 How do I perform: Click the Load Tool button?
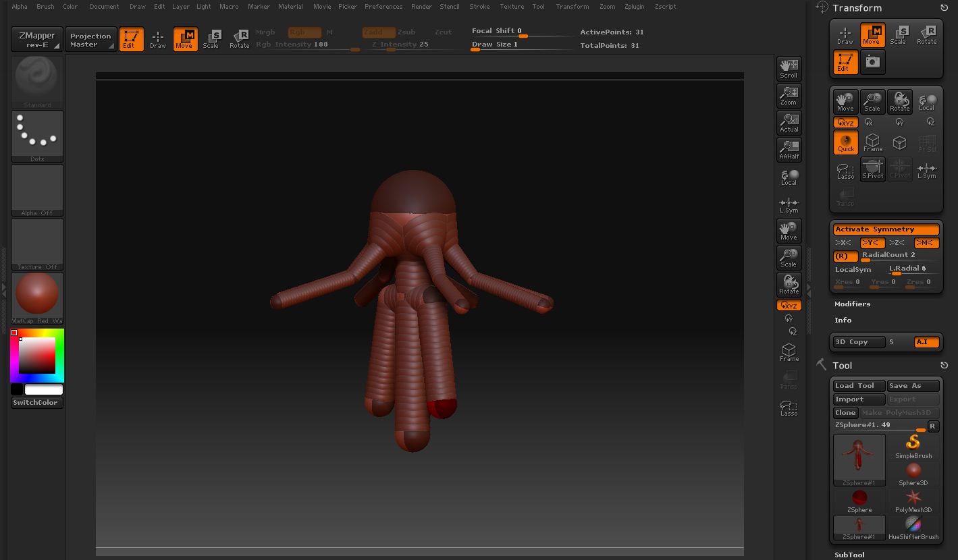[859, 386]
